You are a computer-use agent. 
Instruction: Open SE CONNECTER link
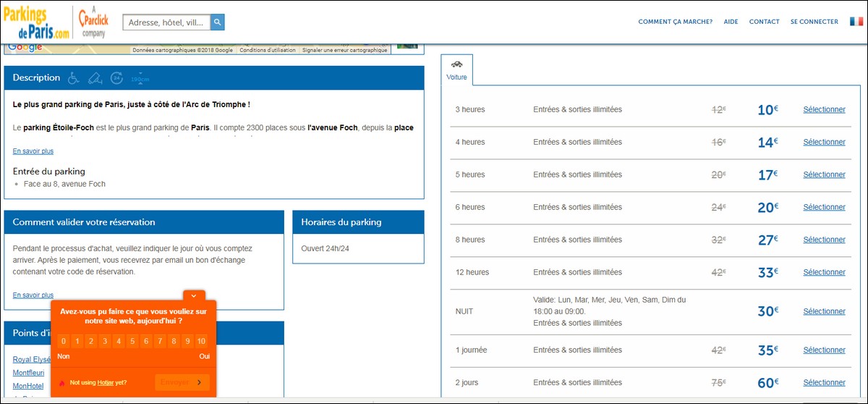click(814, 22)
